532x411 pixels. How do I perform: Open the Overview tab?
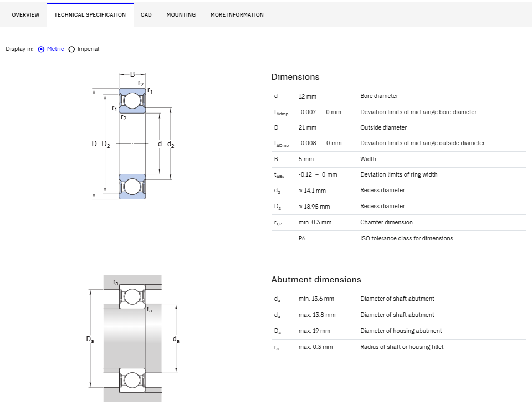pos(25,15)
